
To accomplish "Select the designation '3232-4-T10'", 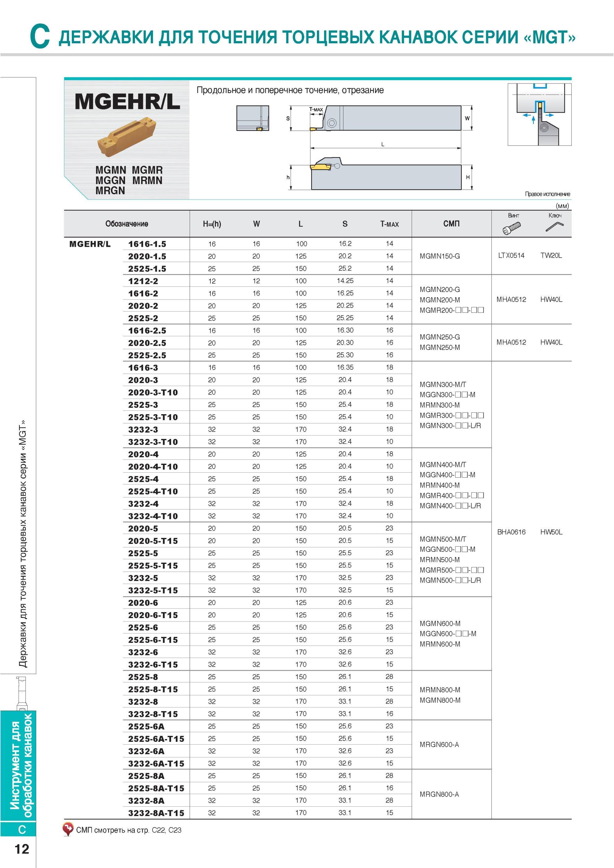I will [153, 516].
